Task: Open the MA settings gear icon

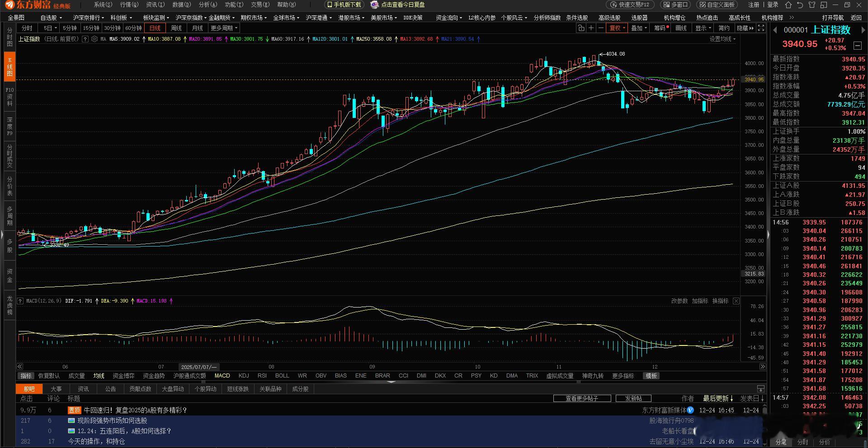Action: (94, 39)
